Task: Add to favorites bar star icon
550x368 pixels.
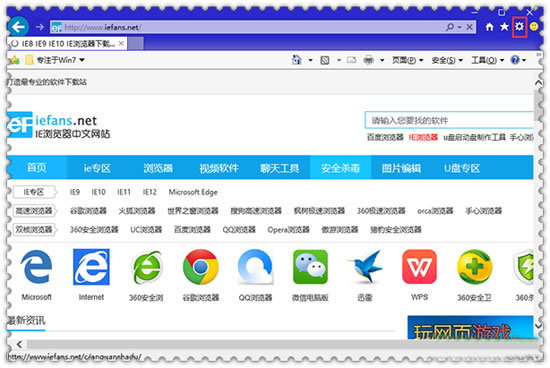Action: [x=15, y=60]
